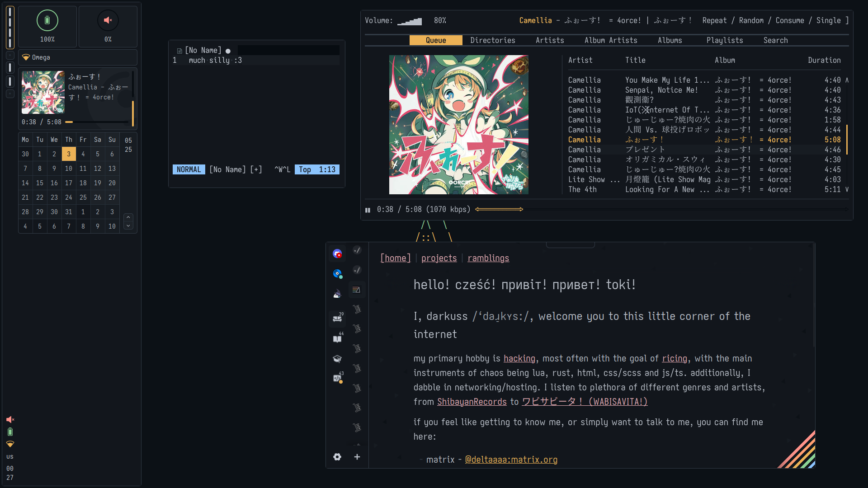
Task: Open the ramblings link
Action: tap(488, 258)
